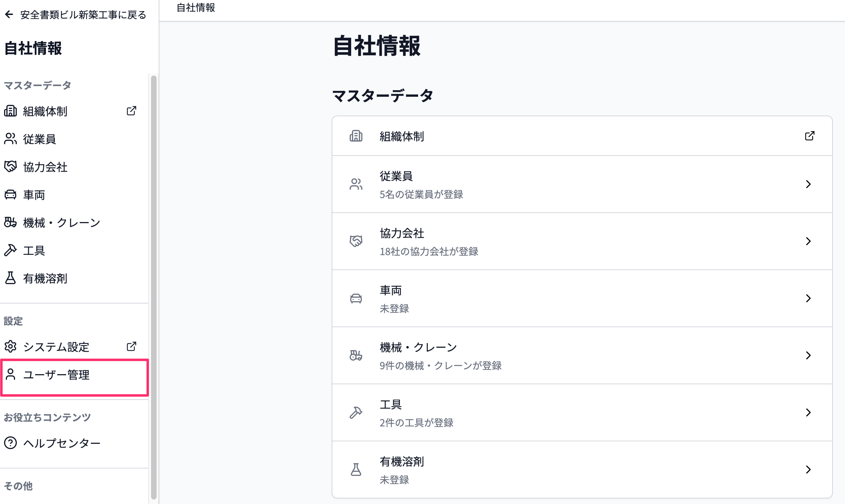This screenshot has height=504, width=845.
Task: Click the tractor icon in 機械・クレーン card row
Action: [356, 355]
